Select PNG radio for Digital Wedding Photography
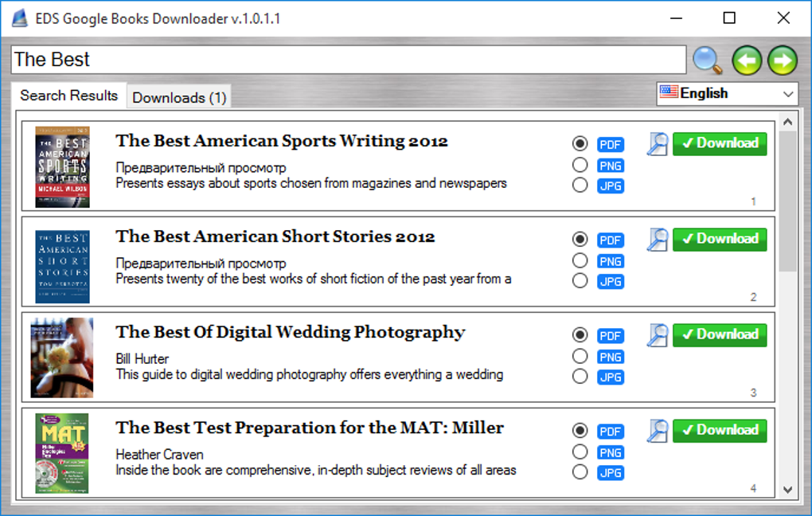 [580, 356]
